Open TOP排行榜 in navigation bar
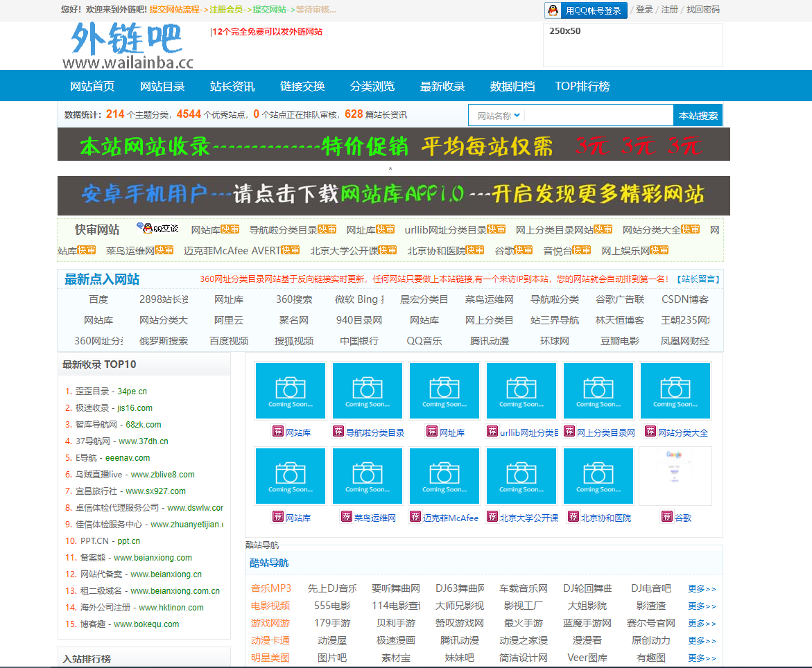812x668 pixels. [x=582, y=86]
